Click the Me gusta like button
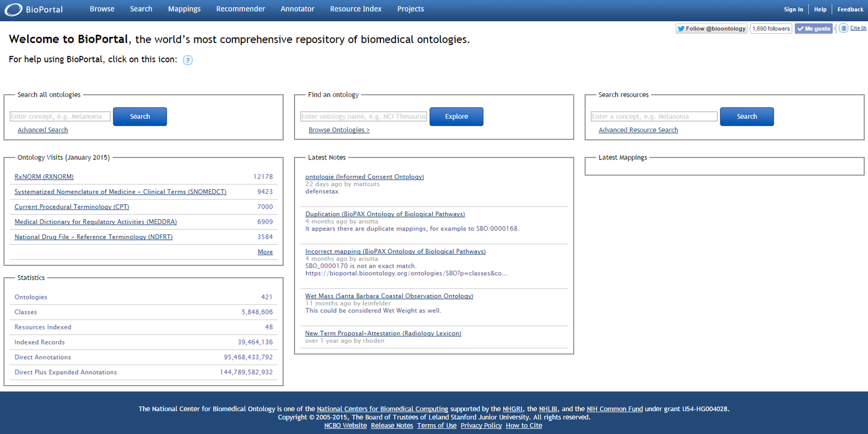868x434 pixels. (x=813, y=29)
